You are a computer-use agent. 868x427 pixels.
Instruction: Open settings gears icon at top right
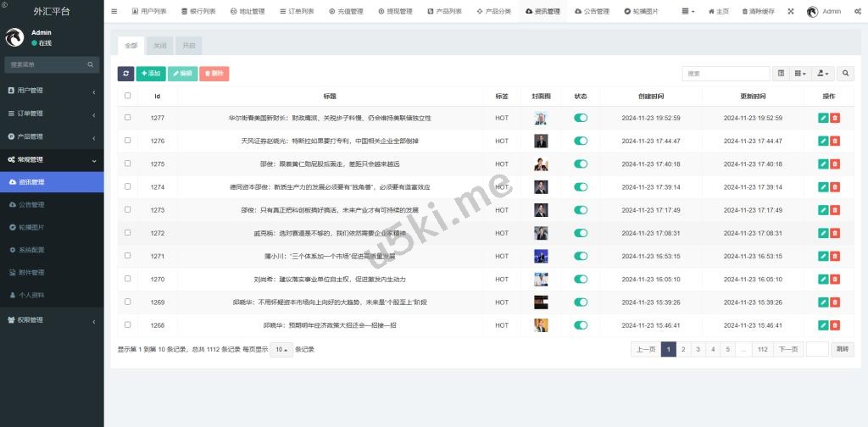858,12
